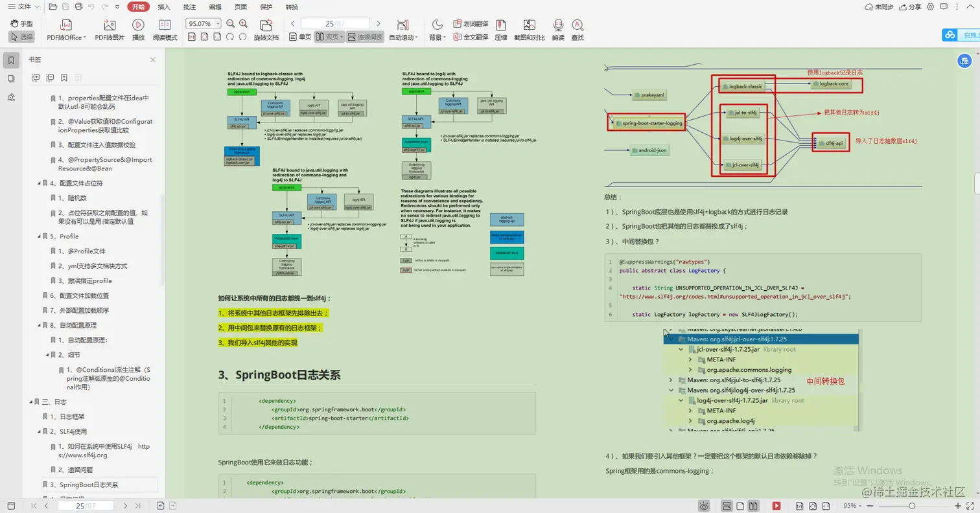Switch to the 插入 tab

tap(164, 7)
